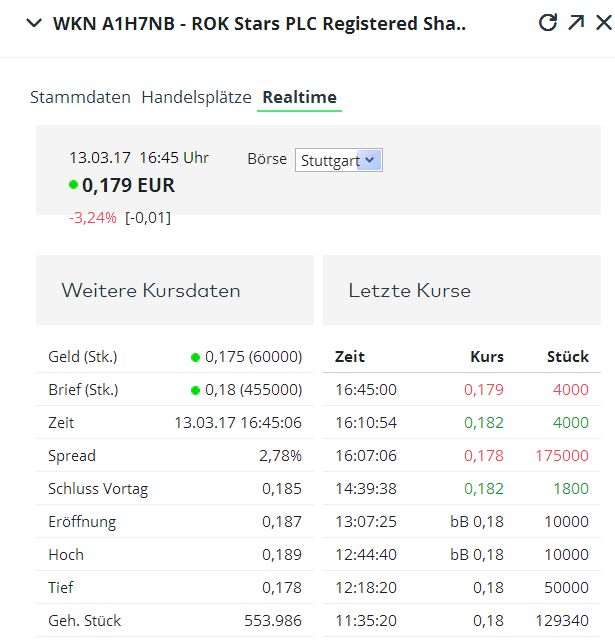Open panel in new window arrow icon
The image size is (615, 641).
[576, 23]
